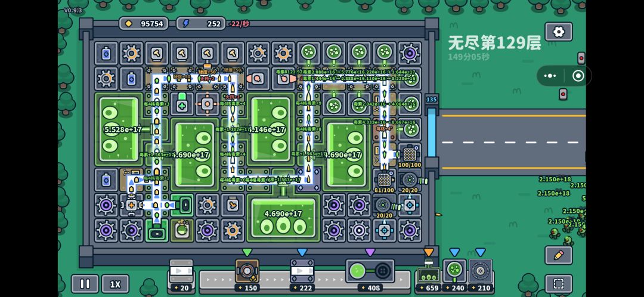Click the green triangle marker above the 150 item

point(247,252)
